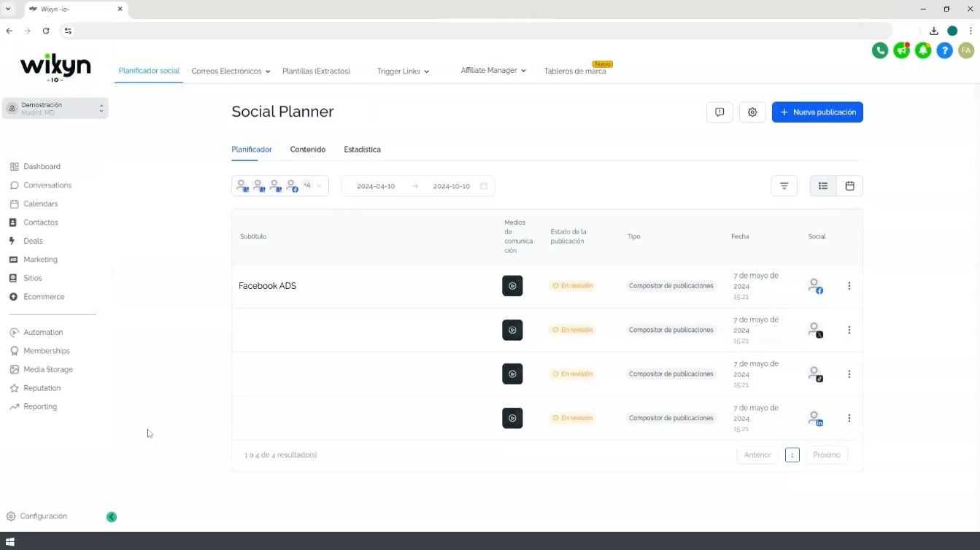This screenshot has height=550, width=980.
Task: Open the Social Planner feedback message icon
Action: (x=719, y=112)
